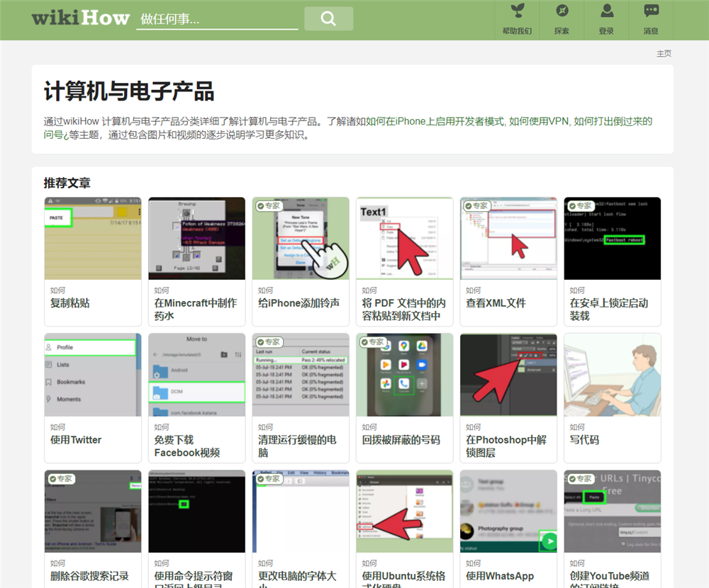This screenshot has height=588, width=709.
Task: Click the title 回拨被屏蔽的号码
Action: [x=401, y=440]
